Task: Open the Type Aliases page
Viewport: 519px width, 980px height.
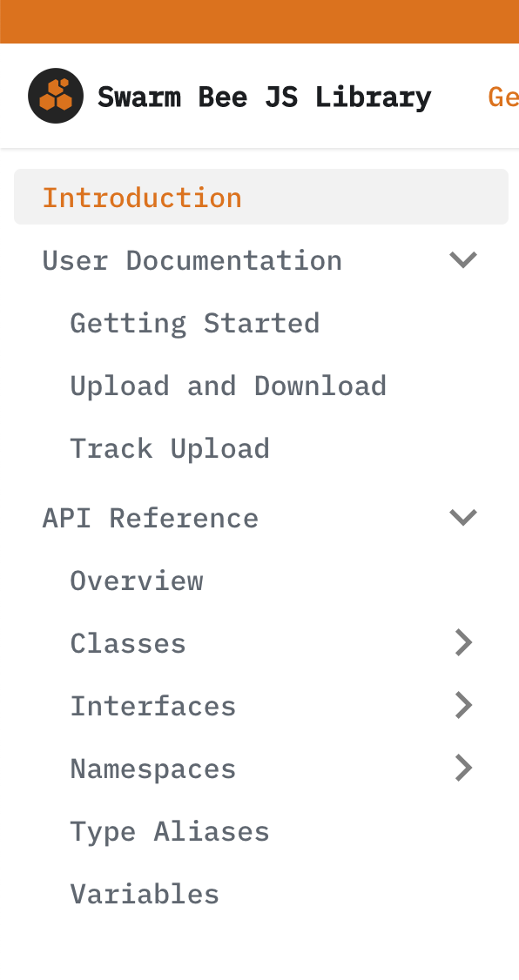Action: tap(170, 830)
